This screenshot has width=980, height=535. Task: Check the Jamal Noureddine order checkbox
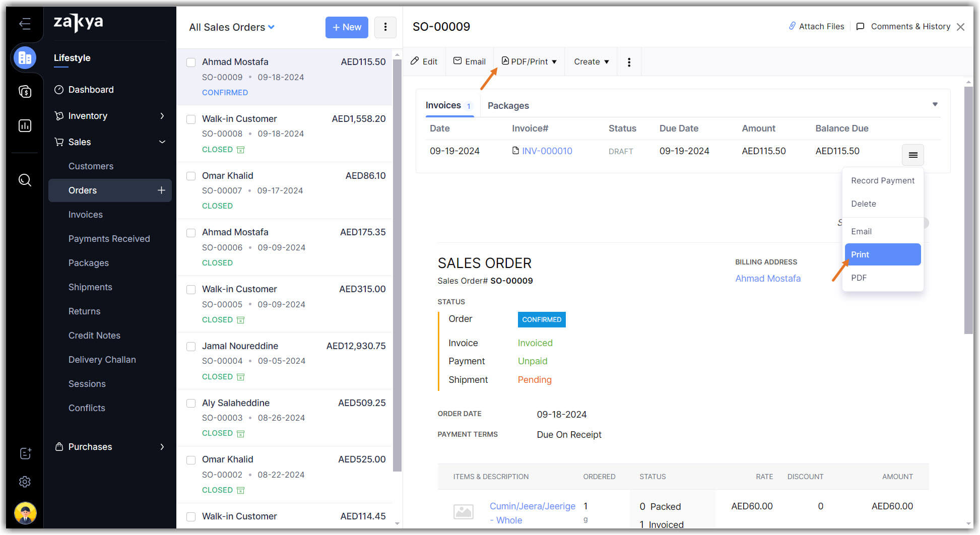(x=191, y=347)
